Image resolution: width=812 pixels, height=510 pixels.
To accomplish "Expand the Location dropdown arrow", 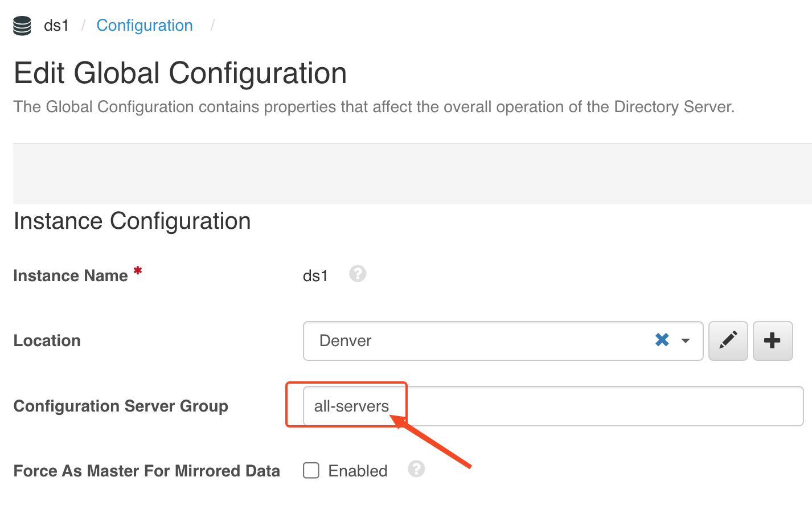I will [686, 341].
